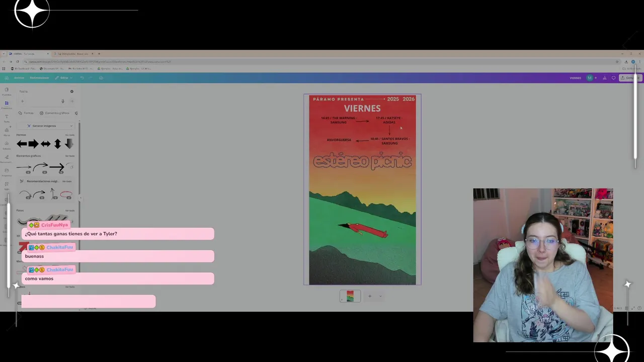
Task: Check the cloud save status icon
Action: click(101, 78)
